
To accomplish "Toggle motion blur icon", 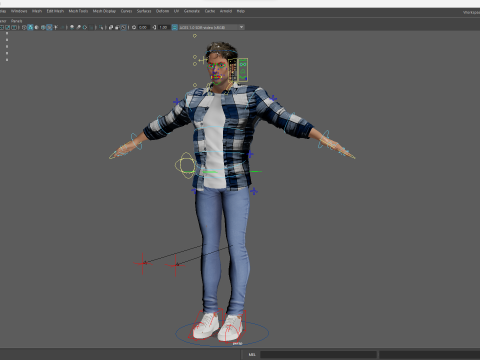I will click(78, 27).
